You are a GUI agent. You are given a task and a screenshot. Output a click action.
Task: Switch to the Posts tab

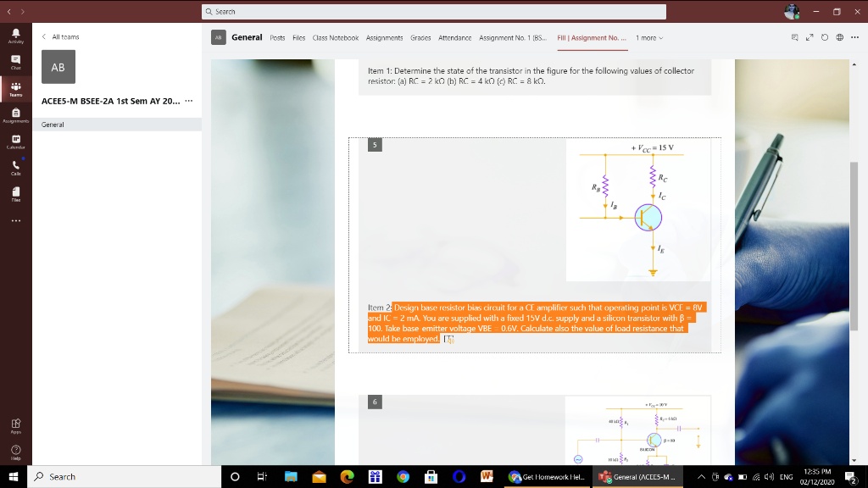pyautogui.click(x=277, y=37)
